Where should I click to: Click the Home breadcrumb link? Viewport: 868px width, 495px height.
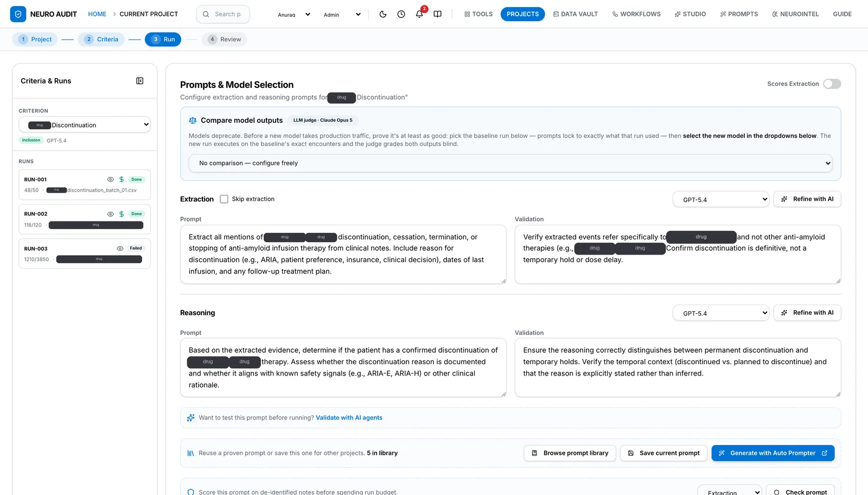point(97,14)
